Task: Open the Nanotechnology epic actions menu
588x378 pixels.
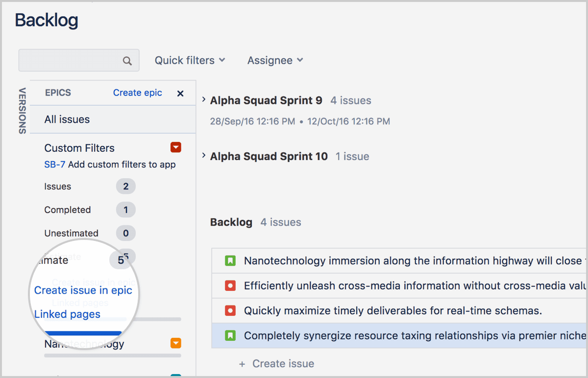Action: click(175, 343)
